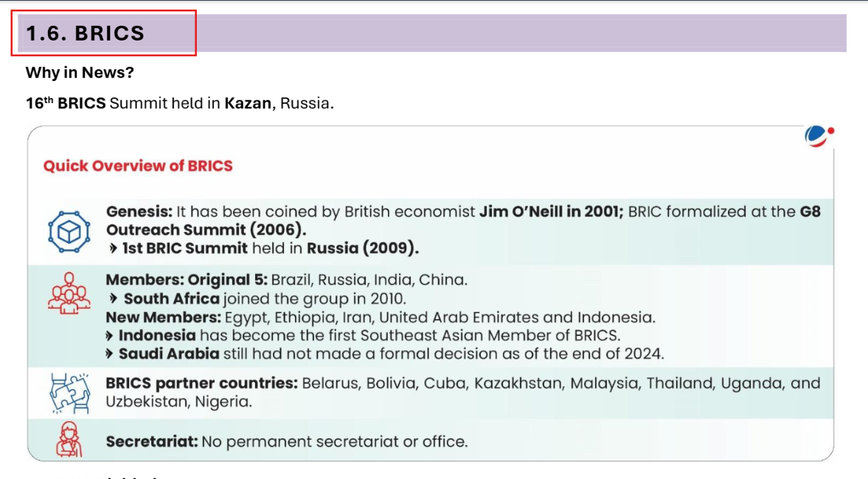Click the partner countries puzzle handshake icon
This screenshot has height=479, width=868.
[69, 393]
